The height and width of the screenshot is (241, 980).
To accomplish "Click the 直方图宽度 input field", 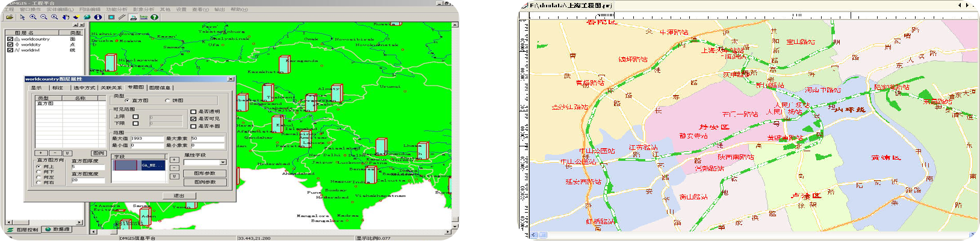I will 88,180.
